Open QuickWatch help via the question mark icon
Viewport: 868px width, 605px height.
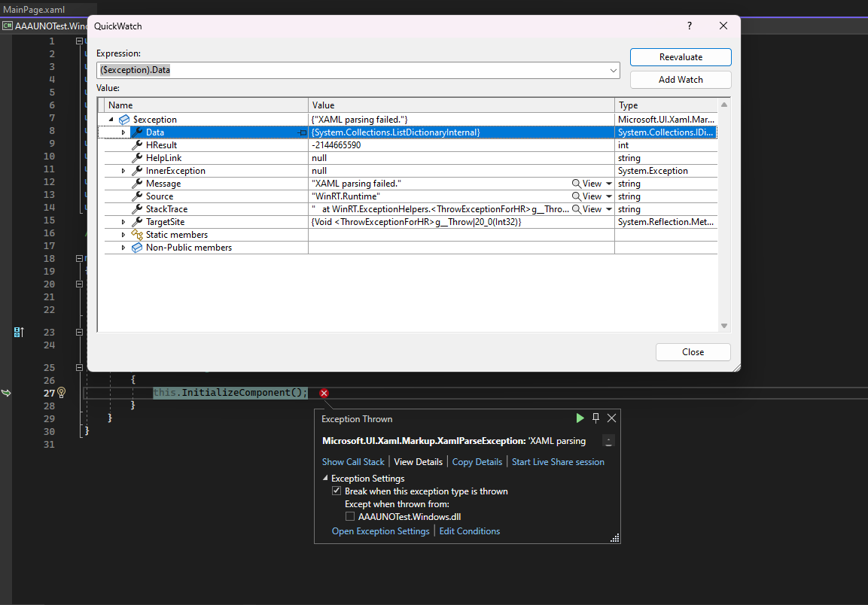pyautogui.click(x=689, y=26)
